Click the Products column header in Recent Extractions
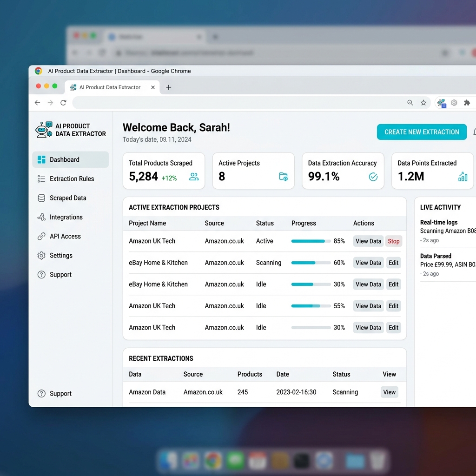Image resolution: width=476 pixels, height=476 pixels. [250, 374]
